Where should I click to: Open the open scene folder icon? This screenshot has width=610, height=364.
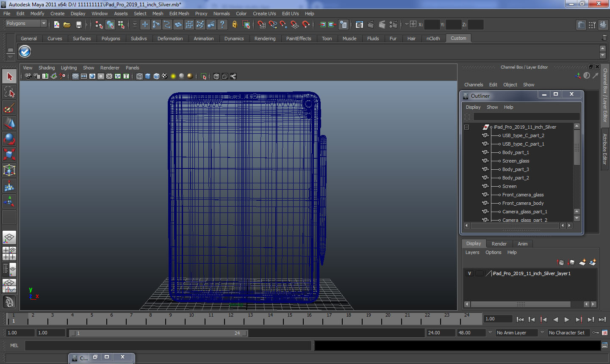pyautogui.click(x=67, y=25)
